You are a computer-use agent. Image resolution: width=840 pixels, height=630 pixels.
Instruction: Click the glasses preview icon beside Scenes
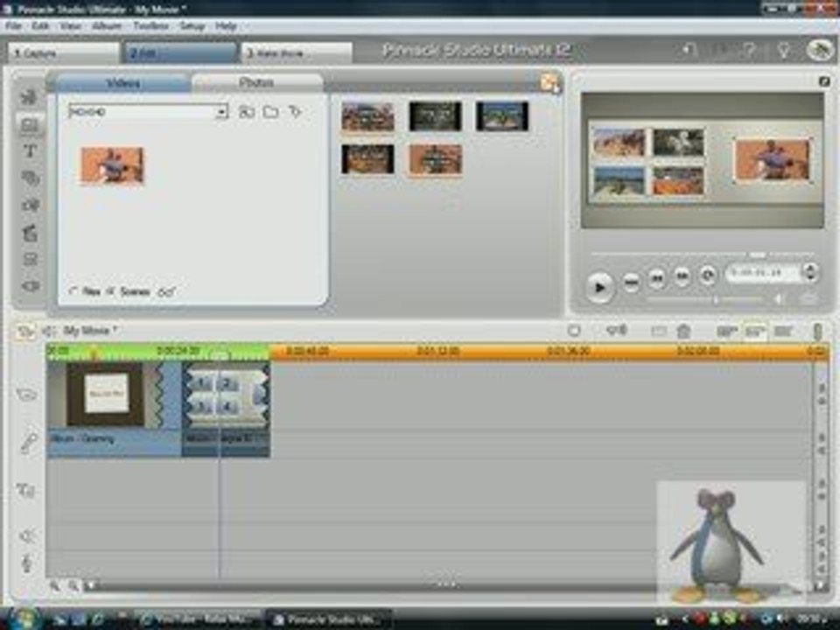point(166,291)
